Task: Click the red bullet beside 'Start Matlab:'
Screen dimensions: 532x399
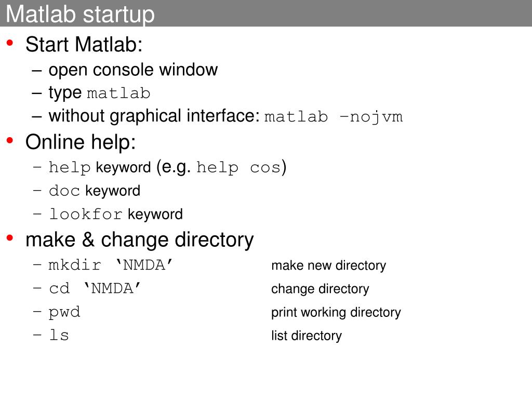Action: tap(10, 43)
